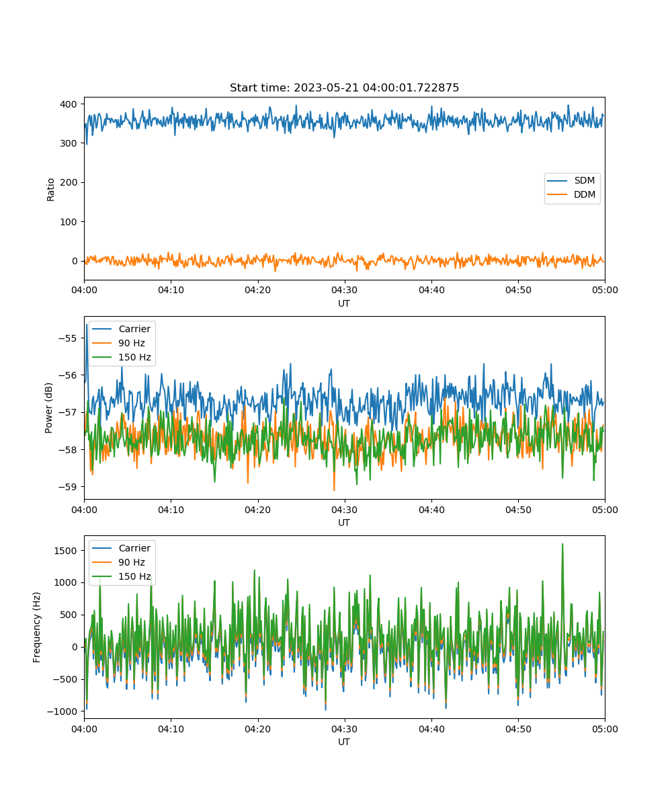Click the 1500 tick on the Frequency axis
This screenshot has width=672, height=807.
[67, 550]
